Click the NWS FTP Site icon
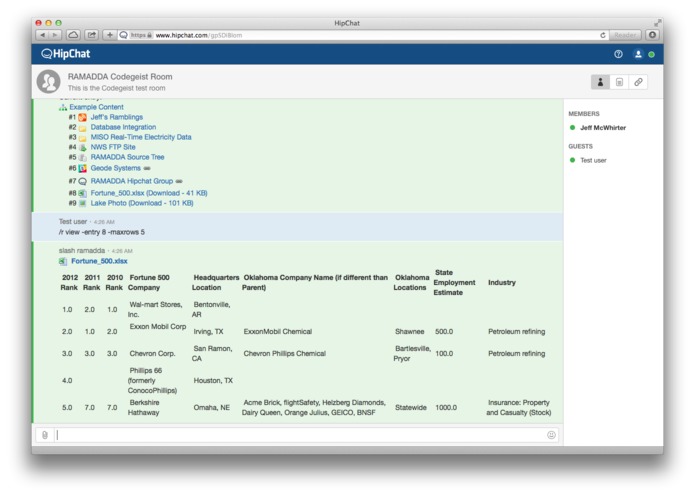This screenshot has height=494, width=695. 82,148
